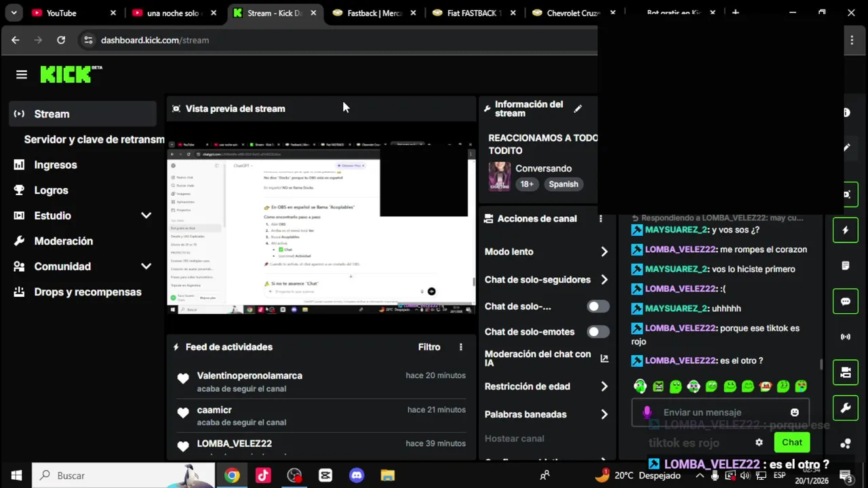Open the browser site info button

click(x=88, y=40)
